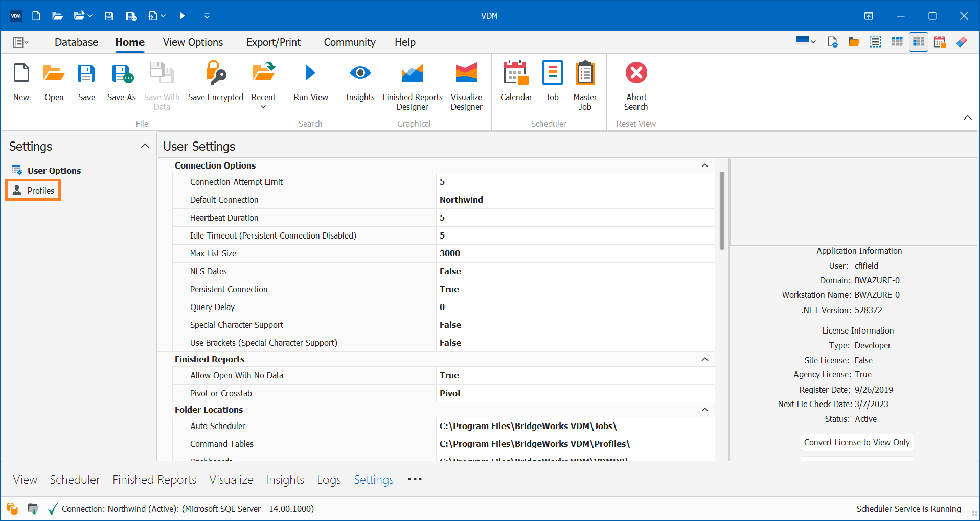Click the orange folder icon at top right

coord(854,42)
